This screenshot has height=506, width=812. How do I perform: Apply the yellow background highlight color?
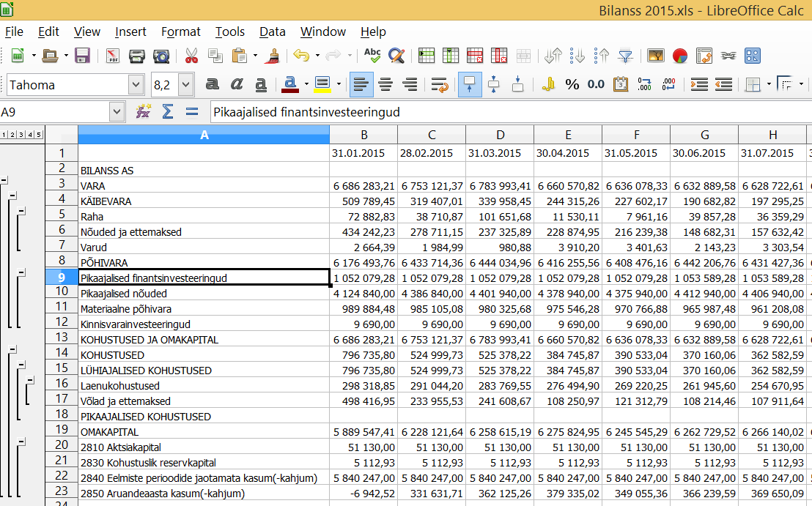(322, 84)
